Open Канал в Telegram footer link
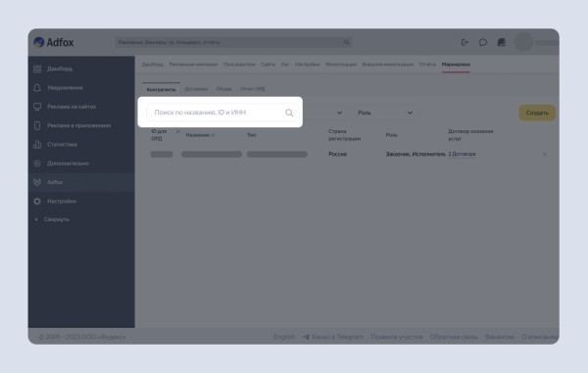 tap(333, 337)
